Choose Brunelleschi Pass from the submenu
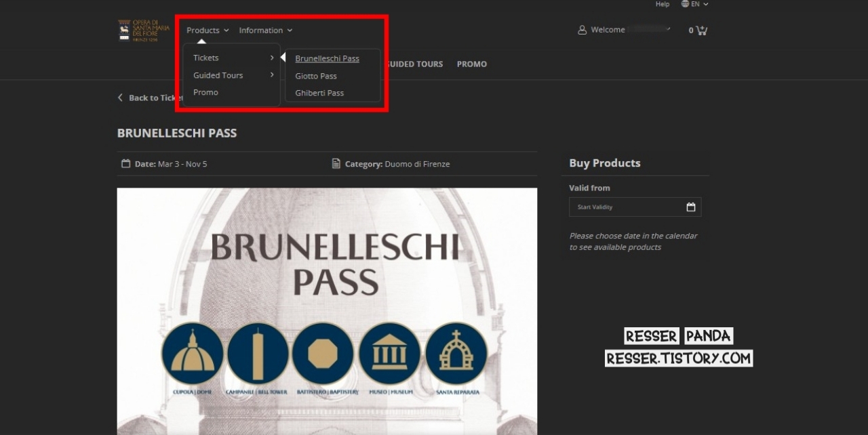Screen dimensions: 868x435 coord(327,58)
